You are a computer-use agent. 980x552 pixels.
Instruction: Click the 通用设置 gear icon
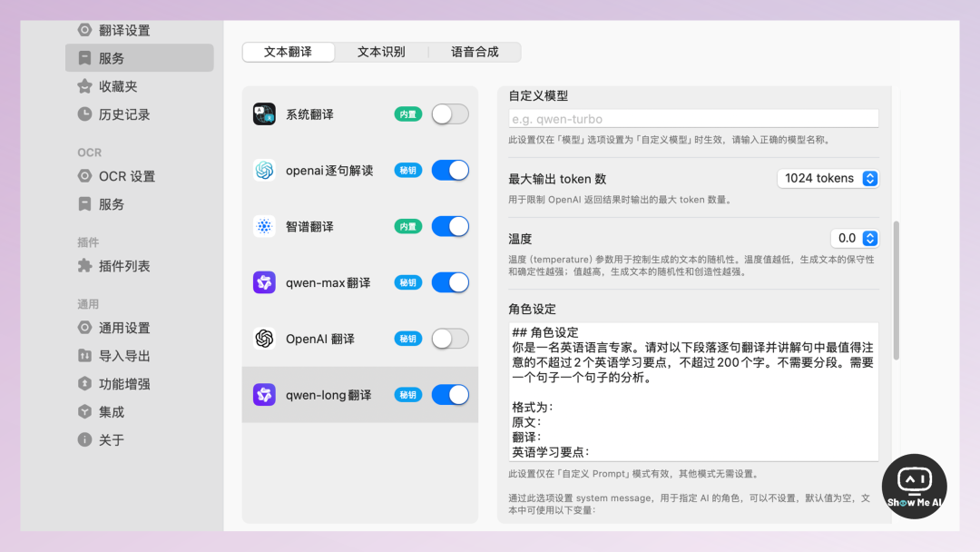[84, 328]
